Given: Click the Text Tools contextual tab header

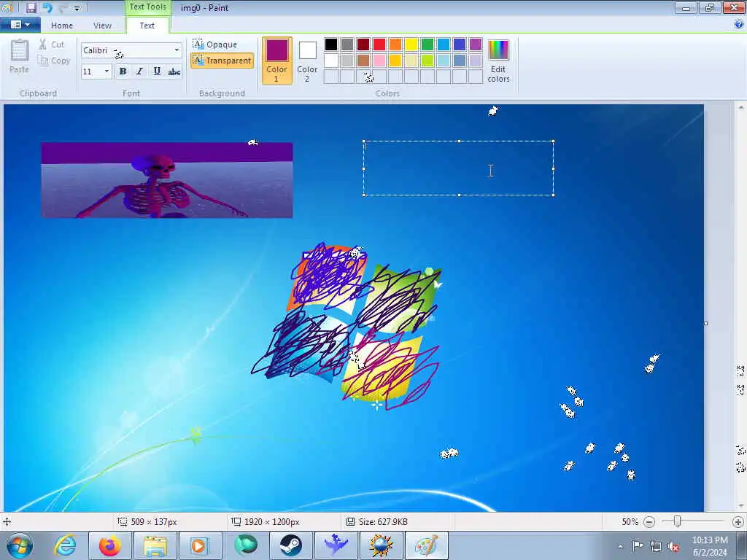Looking at the screenshot, I should 147,7.
